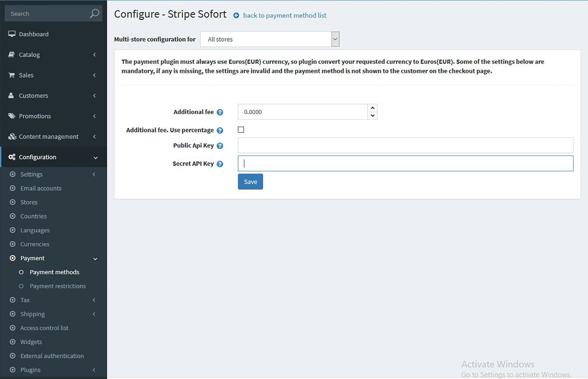Viewport: 588px width, 379px height.
Task: Click the search magnifier icon
Action: [94, 13]
